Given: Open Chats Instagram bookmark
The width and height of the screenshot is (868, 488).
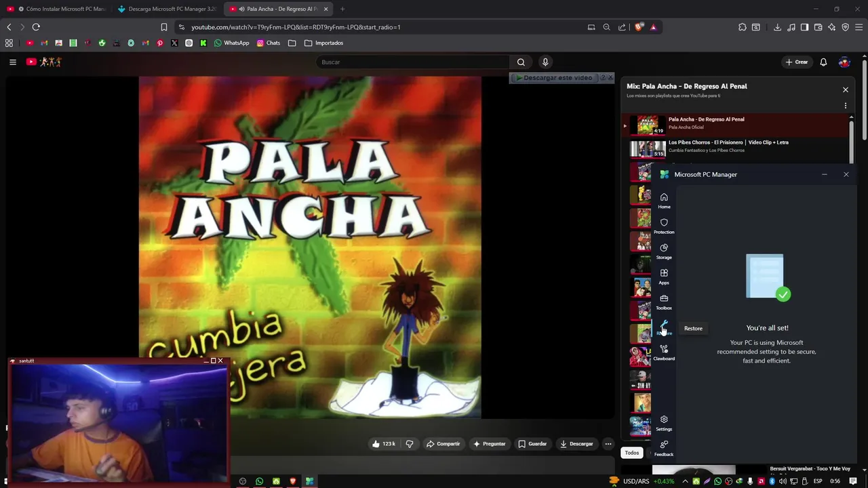Looking at the screenshot, I should pos(269,43).
